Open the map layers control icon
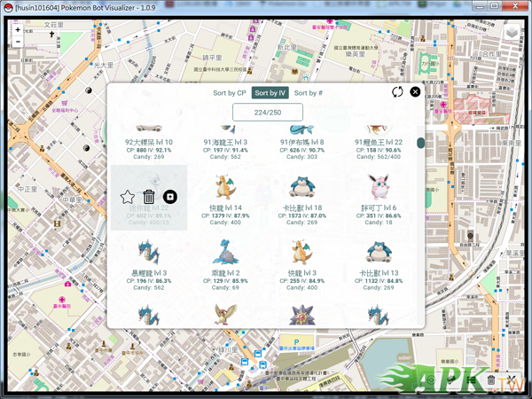 [512, 33]
